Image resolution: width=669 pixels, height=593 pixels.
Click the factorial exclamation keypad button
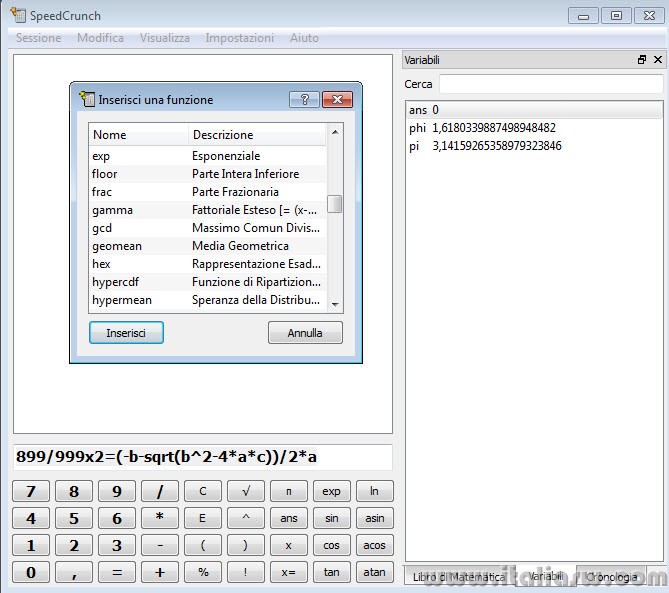tap(246, 572)
